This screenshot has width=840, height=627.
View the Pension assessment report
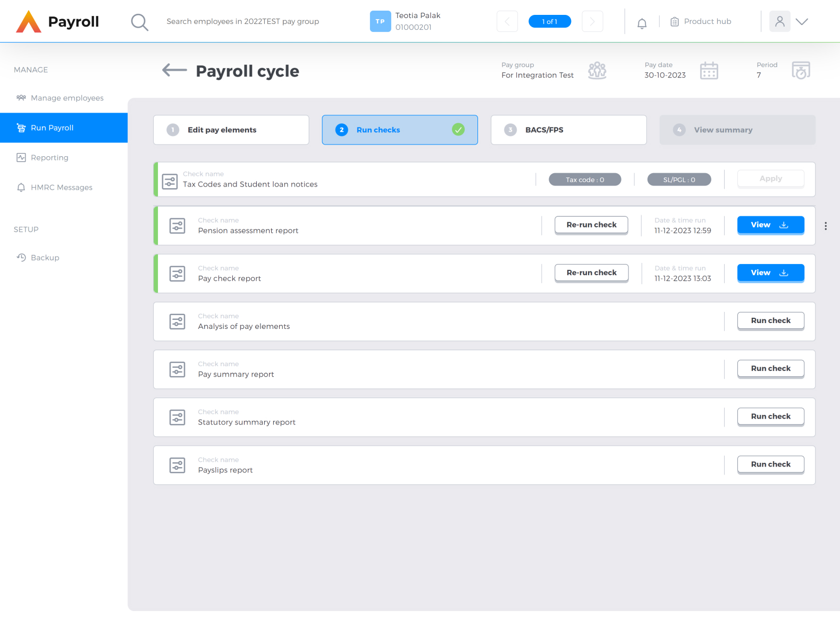point(770,225)
